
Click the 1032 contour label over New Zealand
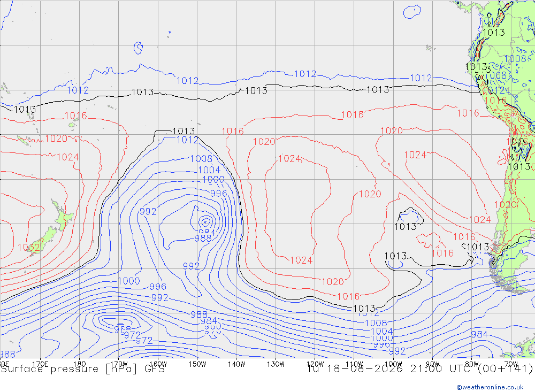29,248
